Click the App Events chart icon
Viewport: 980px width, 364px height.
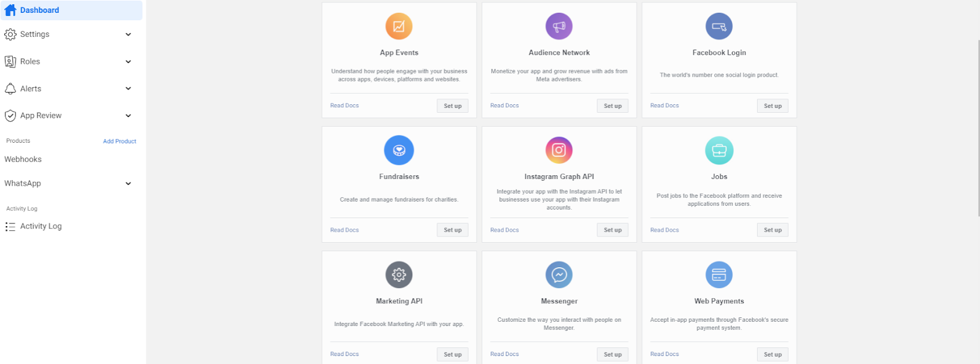click(x=399, y=26)
